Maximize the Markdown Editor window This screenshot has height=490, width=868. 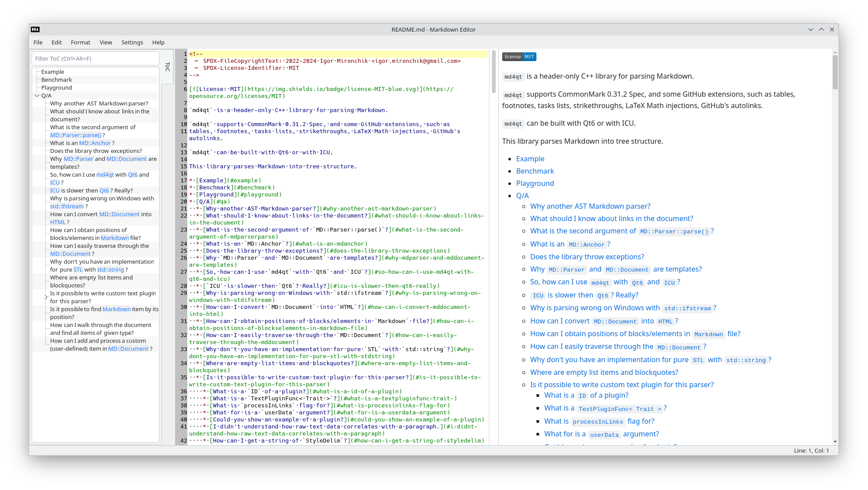pyautogui.click(x=821, y=29)
